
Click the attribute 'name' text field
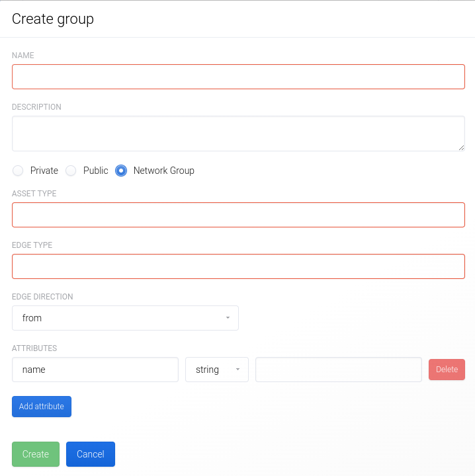tap(95, 370)
